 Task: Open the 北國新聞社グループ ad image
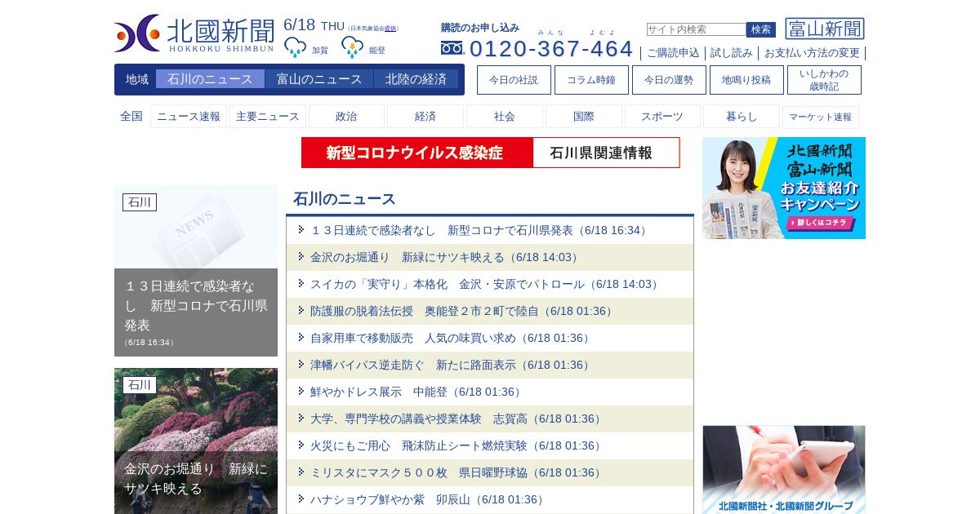tap(784, 470)
